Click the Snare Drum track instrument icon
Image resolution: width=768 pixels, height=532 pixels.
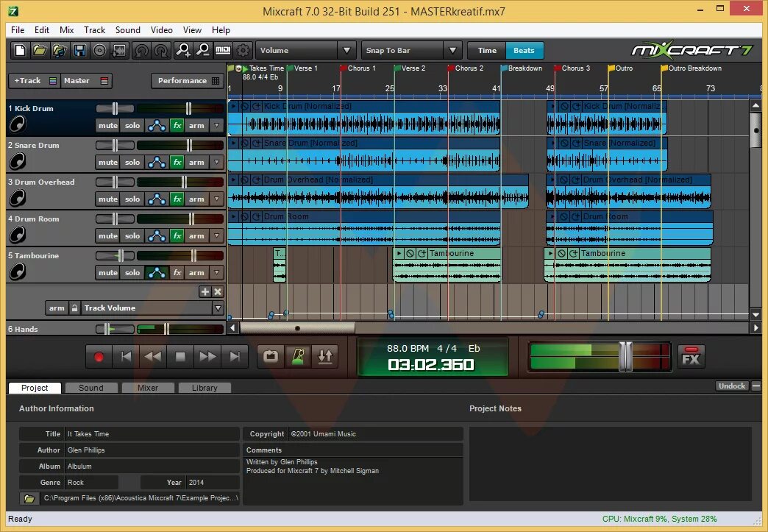(18, 161)
